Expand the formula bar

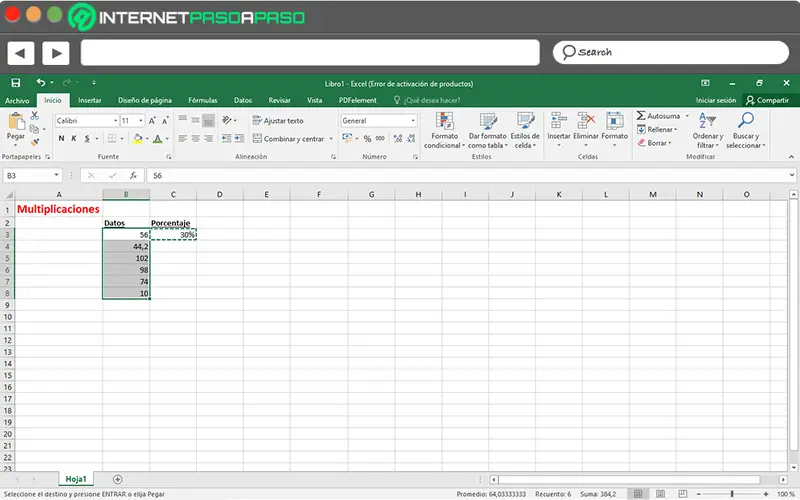click(x=791, y=175)
